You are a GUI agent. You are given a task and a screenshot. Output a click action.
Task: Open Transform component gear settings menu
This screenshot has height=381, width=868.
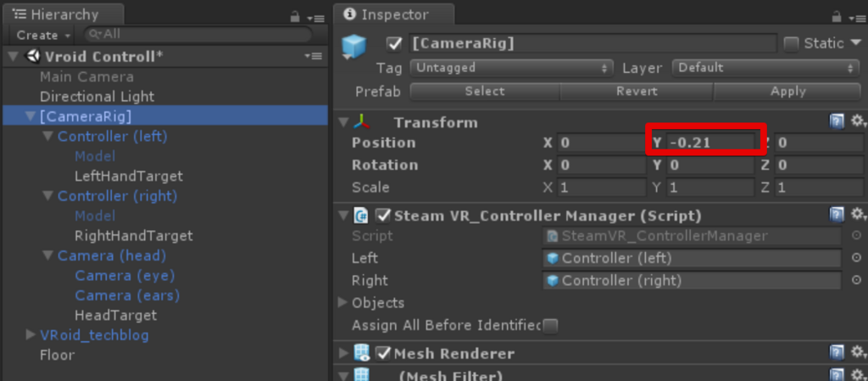tap(858, 122)
